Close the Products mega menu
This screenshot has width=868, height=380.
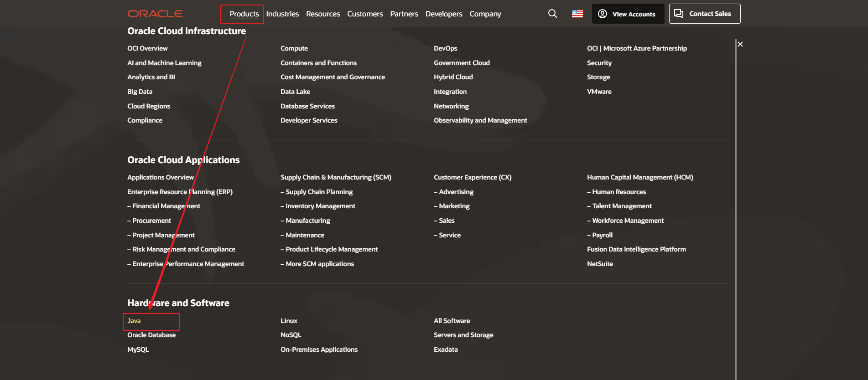(x=740, y=44)
